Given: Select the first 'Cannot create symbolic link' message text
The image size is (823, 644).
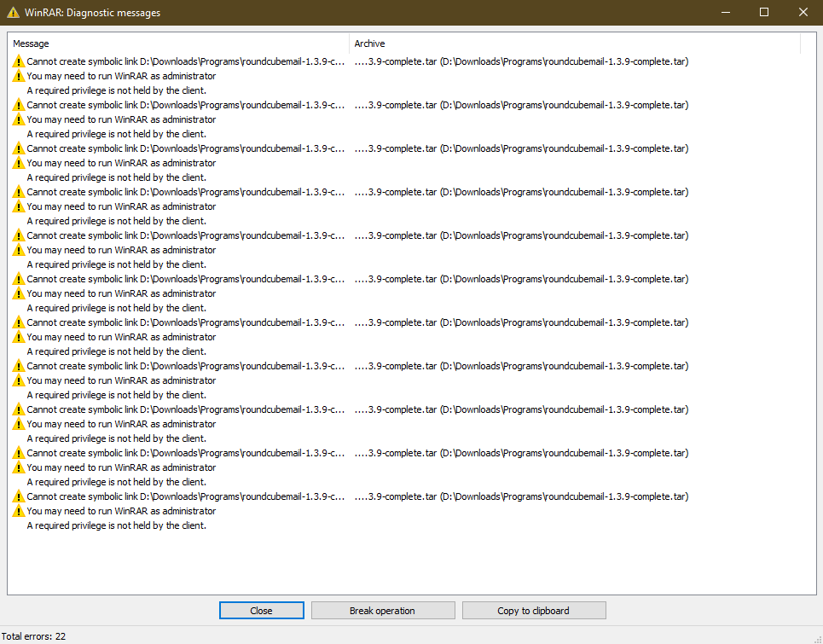Looking at the screenshot, I should (185, 61).
